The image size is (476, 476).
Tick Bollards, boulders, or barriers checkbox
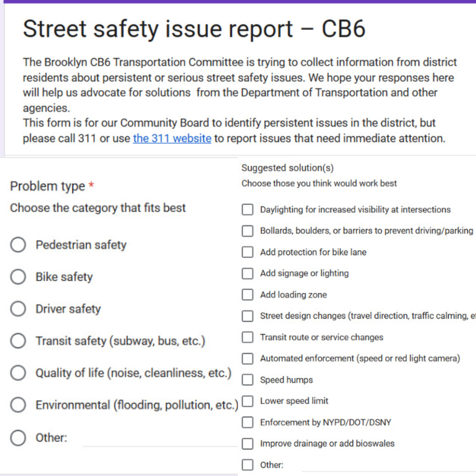[x=248, y=231]
